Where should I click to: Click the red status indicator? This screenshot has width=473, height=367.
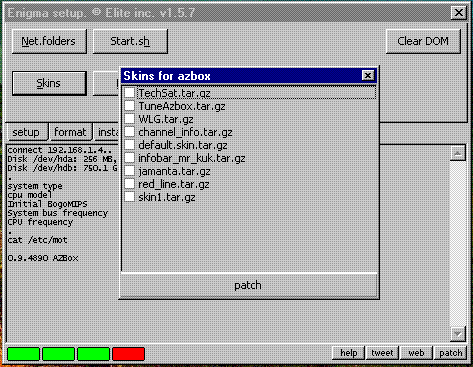click(129, 354)
